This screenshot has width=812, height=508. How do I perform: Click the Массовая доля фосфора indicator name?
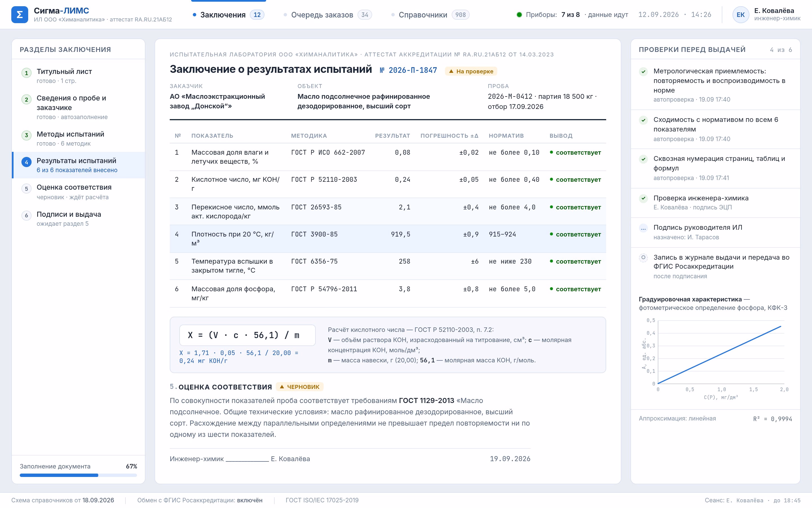click(233, 293)
